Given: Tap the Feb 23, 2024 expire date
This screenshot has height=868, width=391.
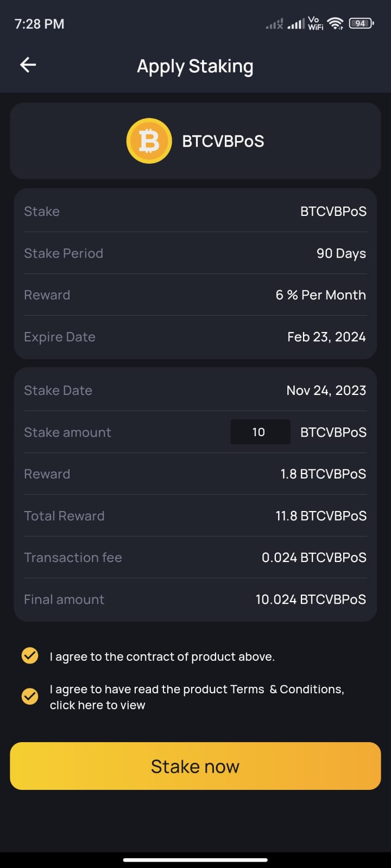Looking at the screenshot, I should pyautogui.click(x=326, y=337).
